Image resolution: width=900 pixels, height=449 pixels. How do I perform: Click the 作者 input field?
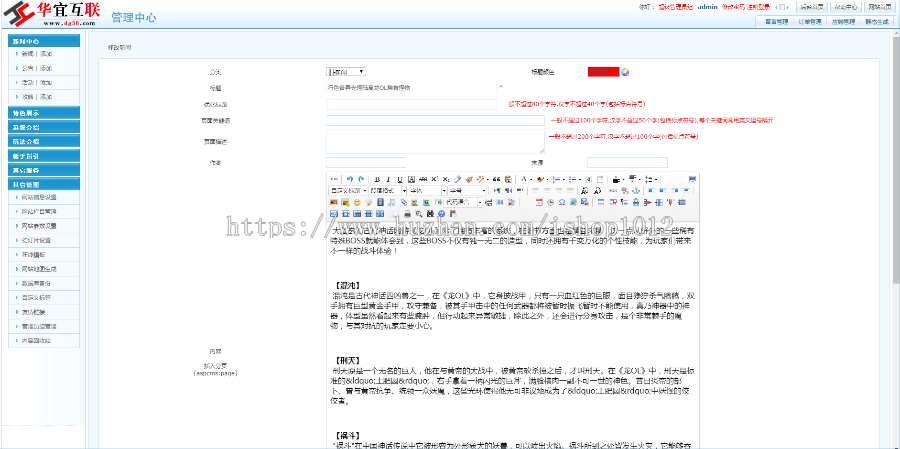pyautogui.click(x=366, y=162)
